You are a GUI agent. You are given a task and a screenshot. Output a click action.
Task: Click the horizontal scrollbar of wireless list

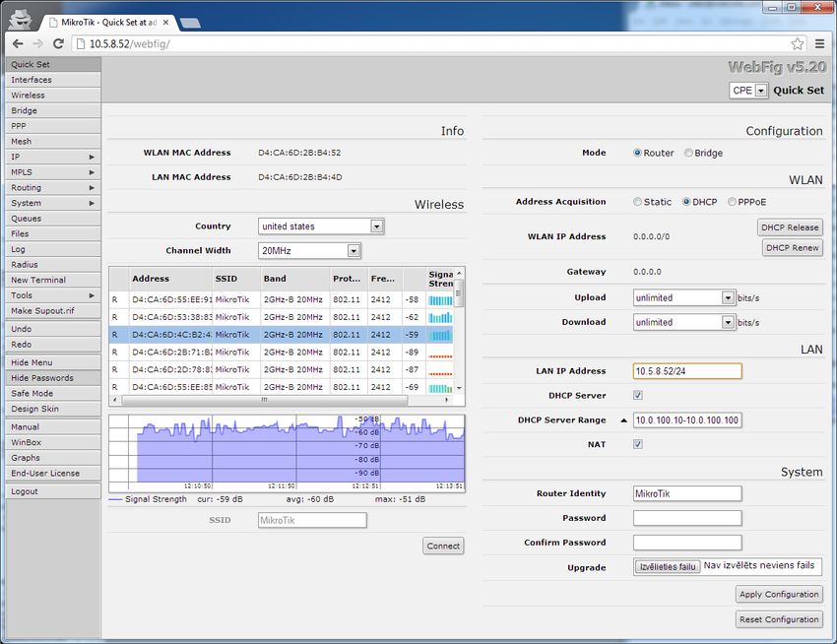pyautogui.click(x=264, y=400)
